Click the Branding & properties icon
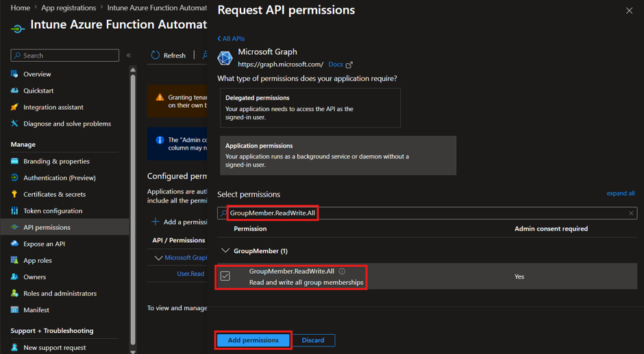 point(14,161)
